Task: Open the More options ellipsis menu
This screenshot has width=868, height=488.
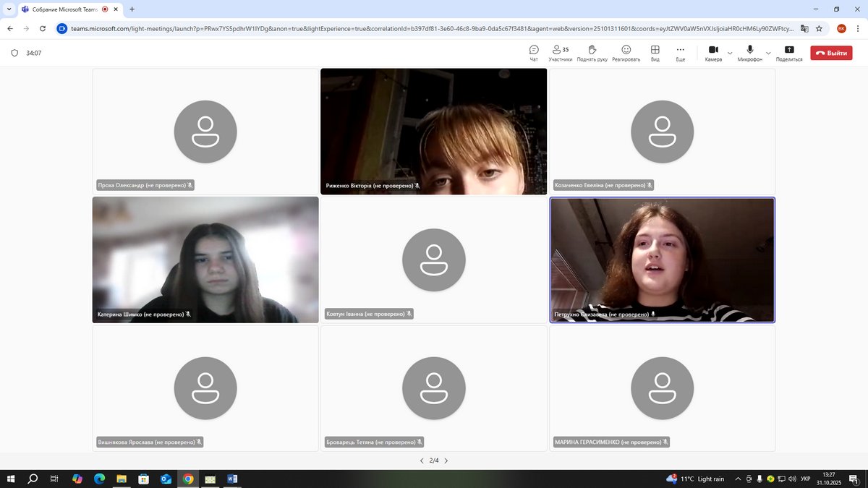Action: (680, 50)
